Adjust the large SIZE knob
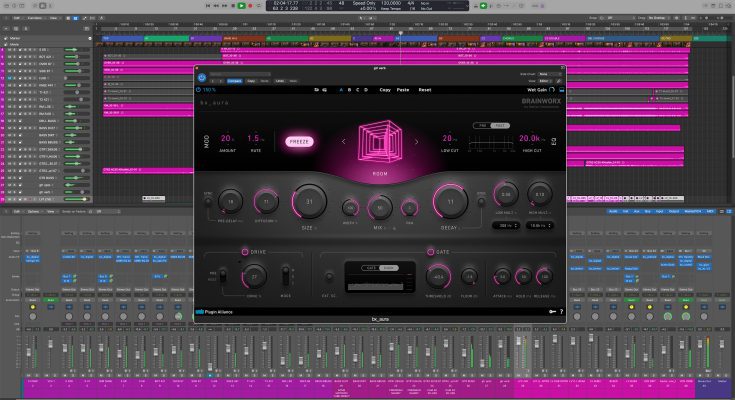The image size is (735, 400). pyautogui.click(x=309, y=203)
